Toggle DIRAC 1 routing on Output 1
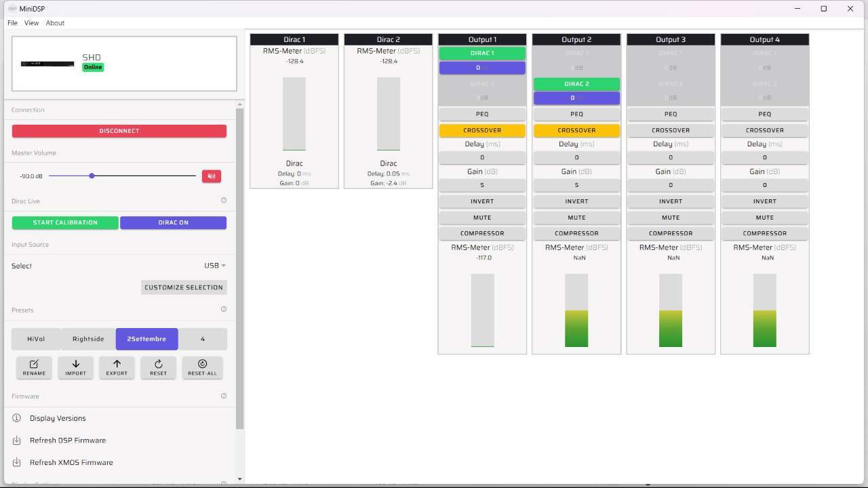Image resolution: width=868 pixels, height=488 pixels. pyautogui.click(x=482, y=53)
